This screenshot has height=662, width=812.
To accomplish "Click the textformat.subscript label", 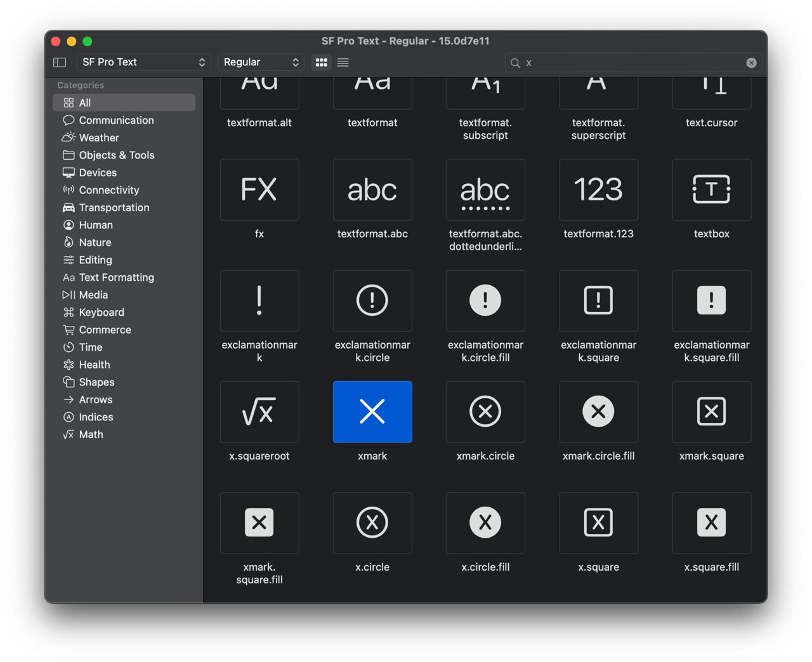I will [x=485, y=129].
